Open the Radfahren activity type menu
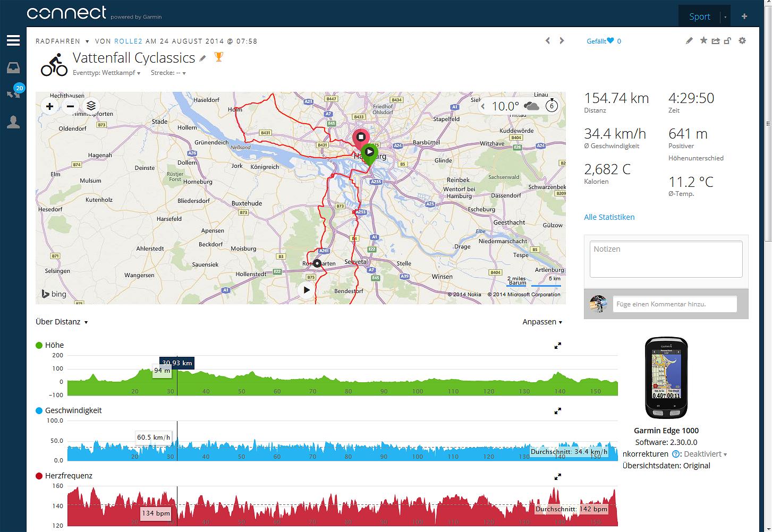 [x=62, y=41]
